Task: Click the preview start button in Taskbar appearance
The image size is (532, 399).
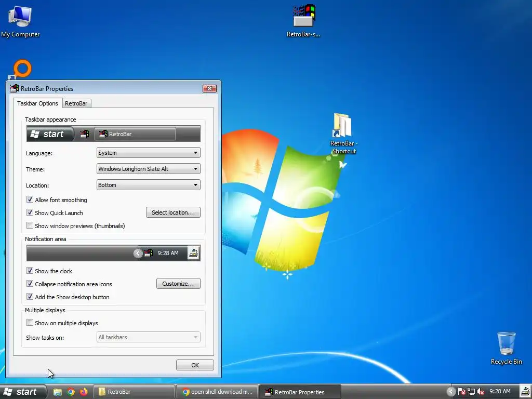Action: pos(50,134)
